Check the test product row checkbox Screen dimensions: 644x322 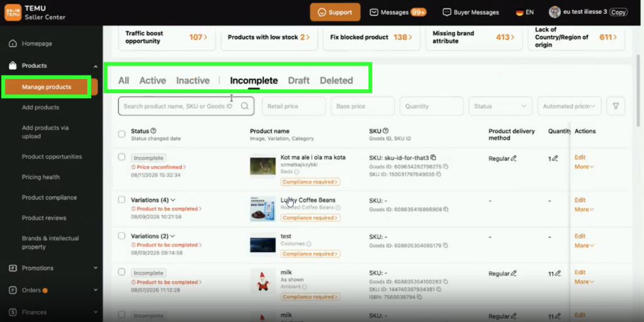(121, 236)
